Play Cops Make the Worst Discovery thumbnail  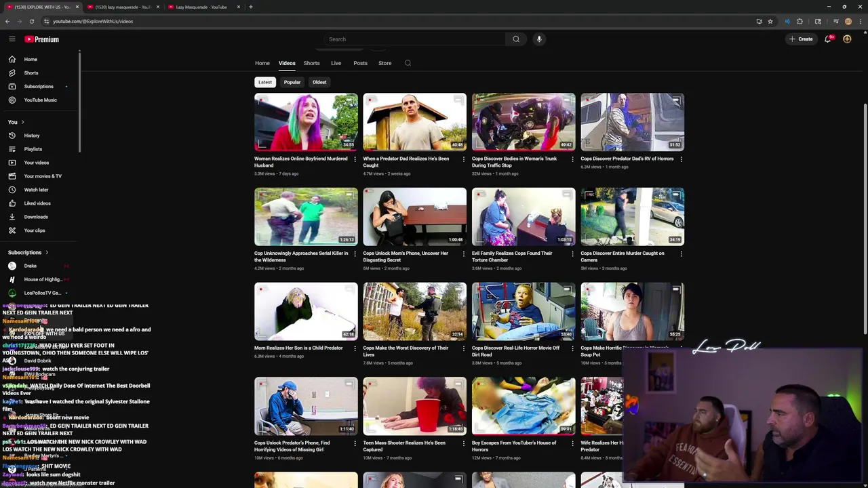point(414,311)
